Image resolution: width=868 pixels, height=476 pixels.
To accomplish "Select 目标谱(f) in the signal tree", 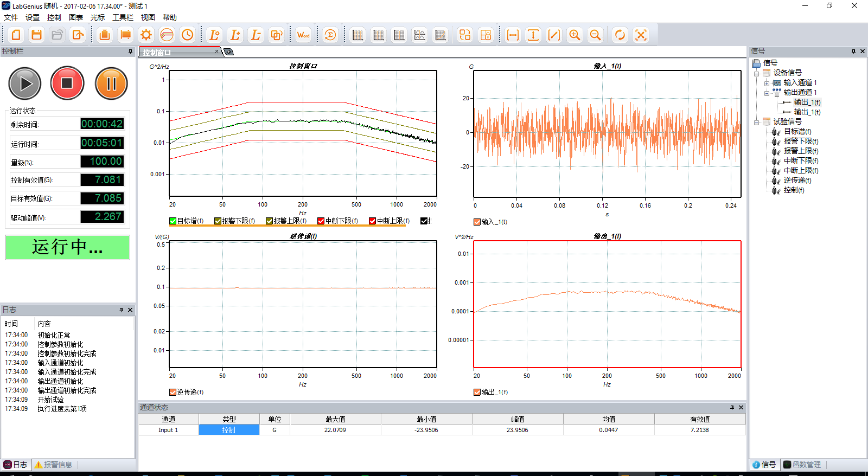I will (x=797, y=132).
